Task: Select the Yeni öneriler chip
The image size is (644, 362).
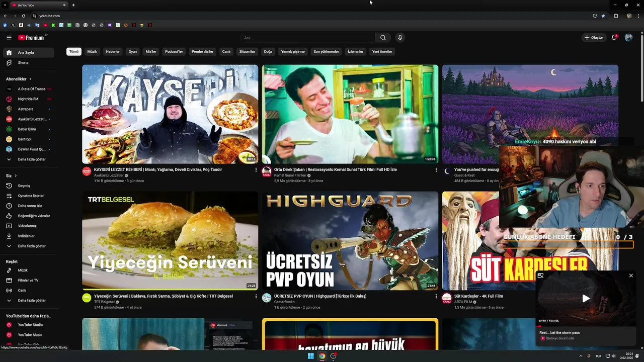Action: tap(382, 52)
